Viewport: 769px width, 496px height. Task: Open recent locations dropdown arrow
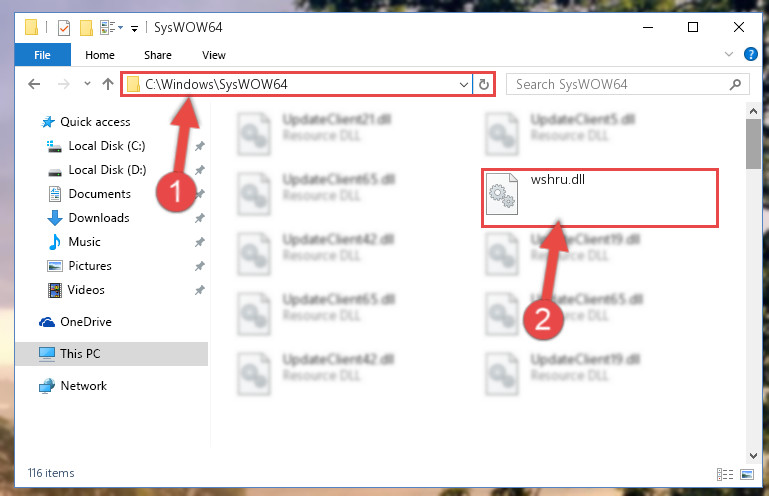pyautogui.click(x=87, y=84)
